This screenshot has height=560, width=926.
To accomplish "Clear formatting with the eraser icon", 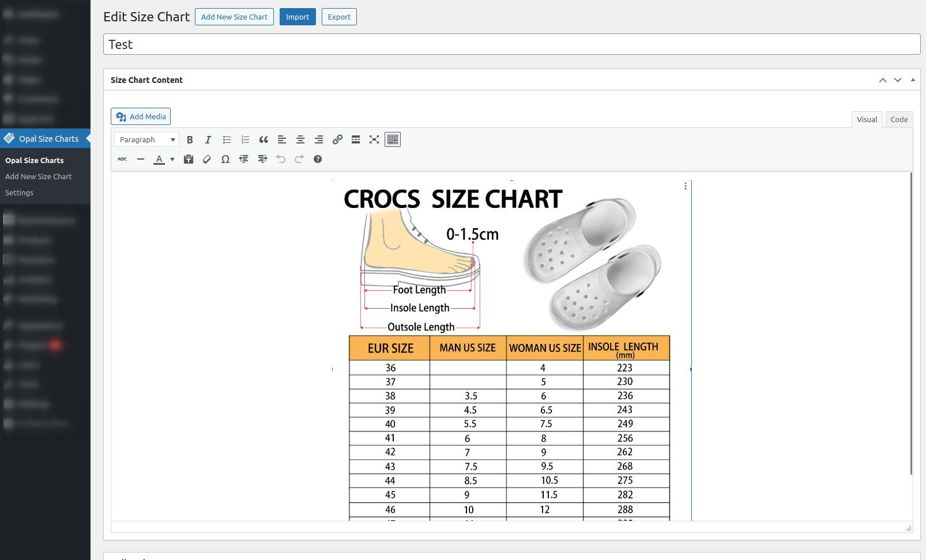I will coord(207,159).
